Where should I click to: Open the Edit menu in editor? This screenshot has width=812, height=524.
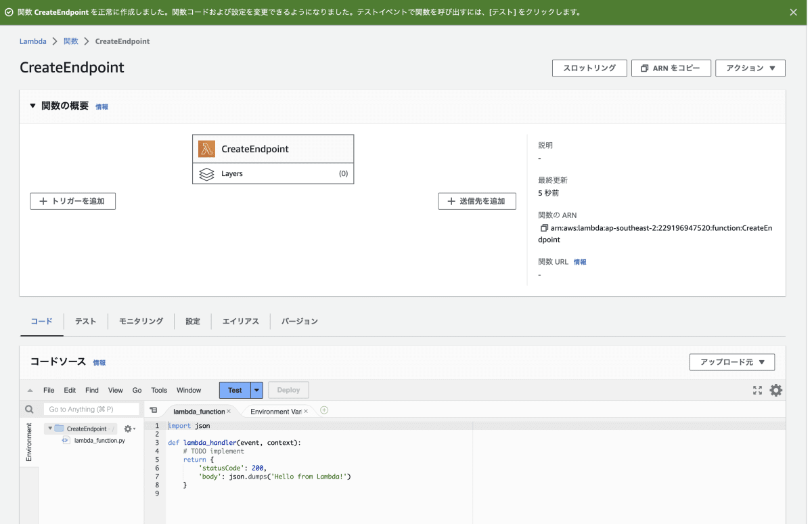point(70,391)
